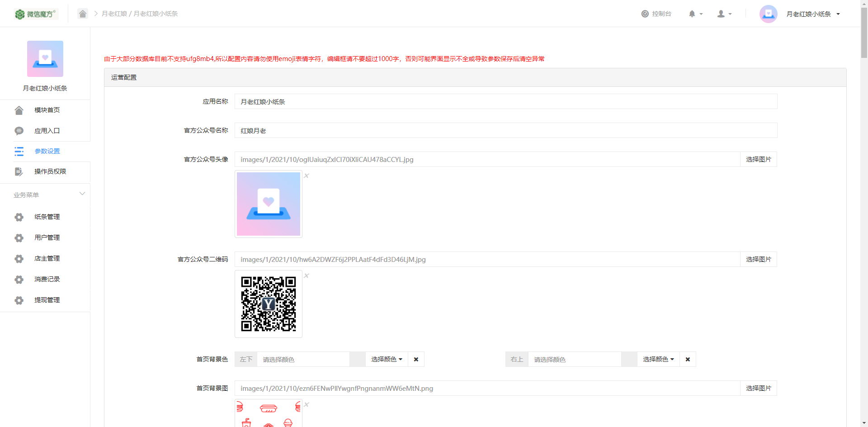Expand the 月老红娘小纸条 account dropdown
This screenshot has width=868, height=427.
(813, 14)
